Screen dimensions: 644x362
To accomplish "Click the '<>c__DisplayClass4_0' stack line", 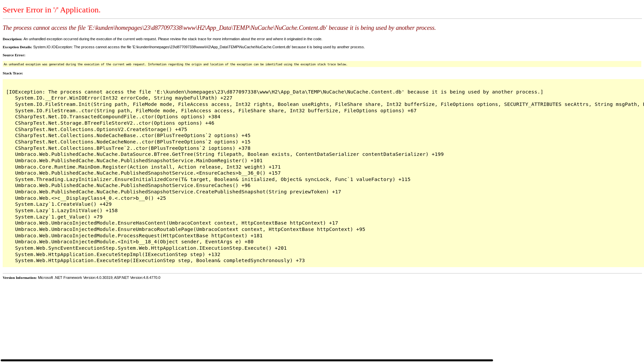I will [x=91, y=198].
